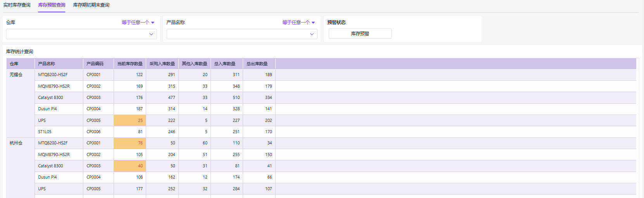Click total outbound value 334
Image resolution: width=644 pixels, height=198 pixels.
coord(259,97)
